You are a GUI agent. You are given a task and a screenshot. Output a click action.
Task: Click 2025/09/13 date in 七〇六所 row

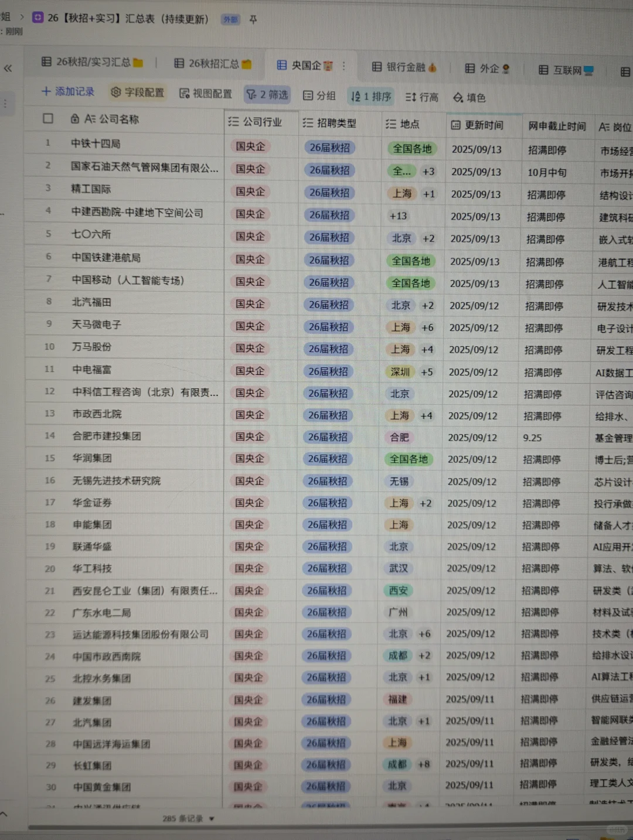click(x=475, y=239)
